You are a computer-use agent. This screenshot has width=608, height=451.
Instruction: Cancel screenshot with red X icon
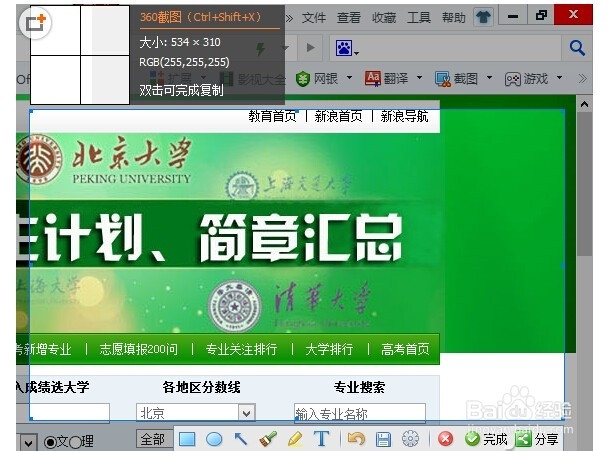445,439
